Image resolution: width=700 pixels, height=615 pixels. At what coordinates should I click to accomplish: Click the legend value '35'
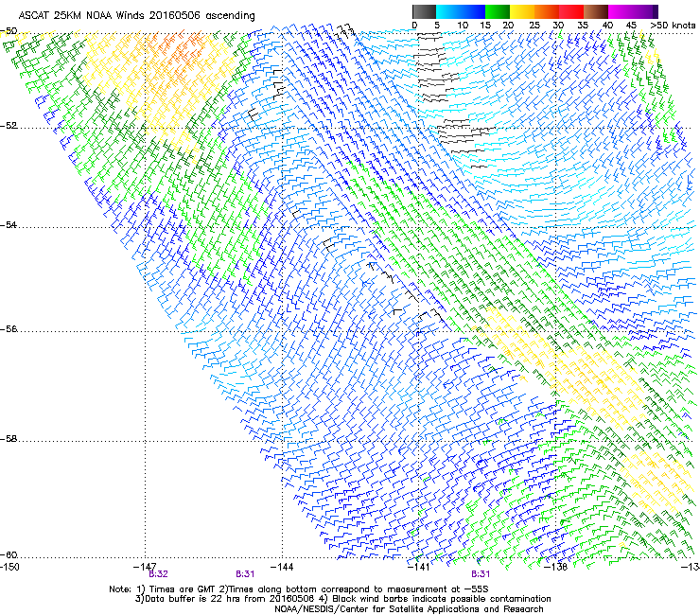point(583,26)
